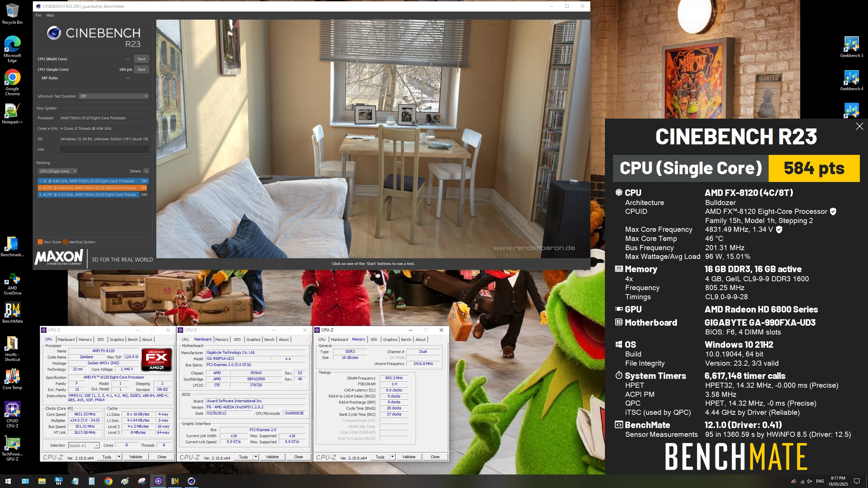The height and width of the screenshot is (488, 868).
Task: Open the Notepad++ desktop icon
Action: 12,113
